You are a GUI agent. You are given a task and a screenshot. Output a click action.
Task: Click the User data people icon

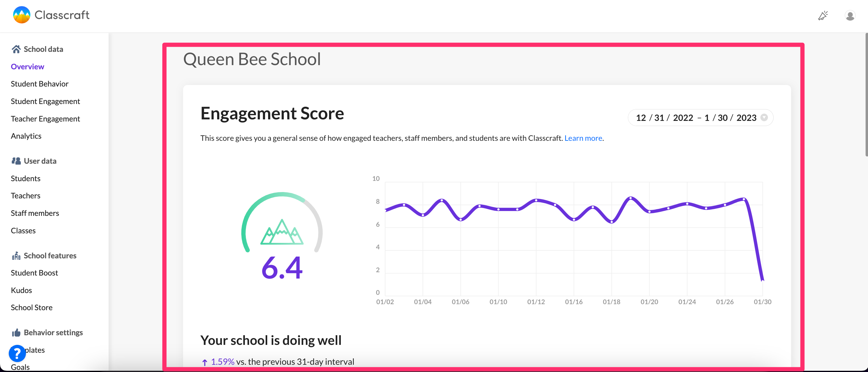(16, 161)
